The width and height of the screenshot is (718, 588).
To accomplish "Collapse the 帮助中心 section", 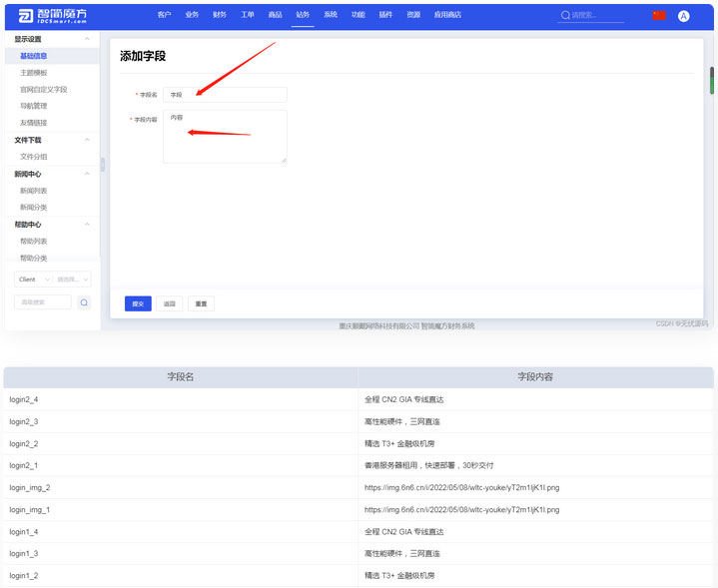I will [x=87, y=225].
